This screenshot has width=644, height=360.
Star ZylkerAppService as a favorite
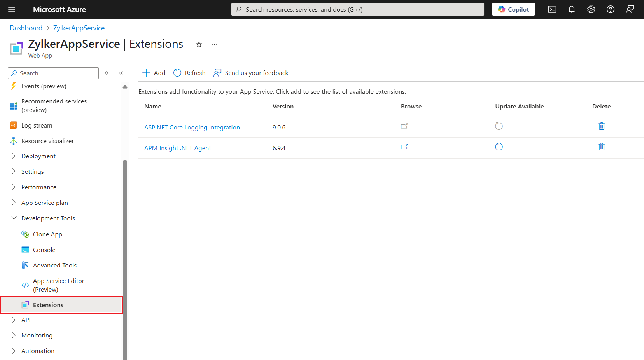pyautogui.click(x=199, y=44)
